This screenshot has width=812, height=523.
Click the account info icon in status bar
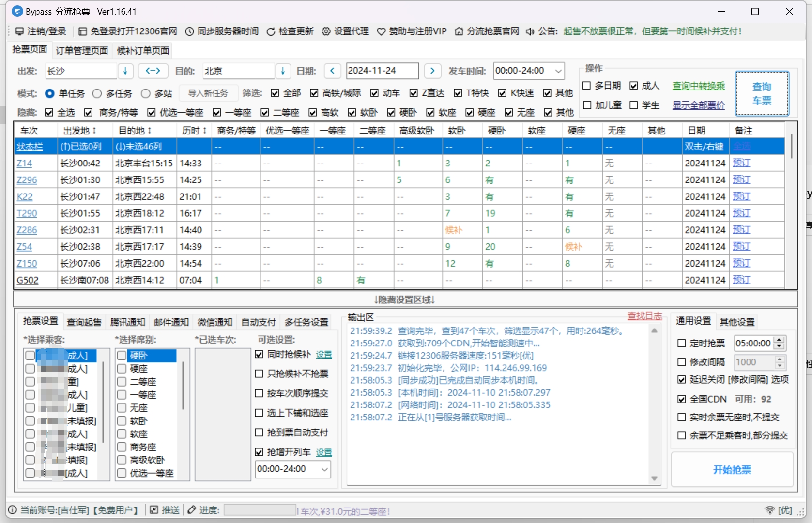[x=13, y=510]
